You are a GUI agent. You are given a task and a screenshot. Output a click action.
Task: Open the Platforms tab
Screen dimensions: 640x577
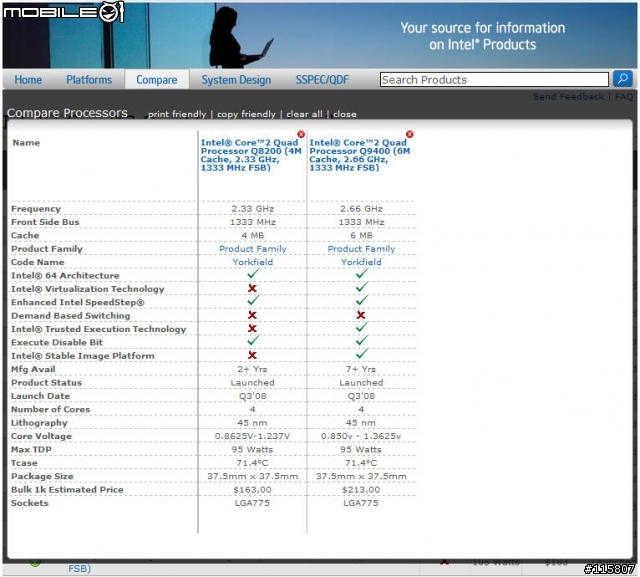coord(89,80)
